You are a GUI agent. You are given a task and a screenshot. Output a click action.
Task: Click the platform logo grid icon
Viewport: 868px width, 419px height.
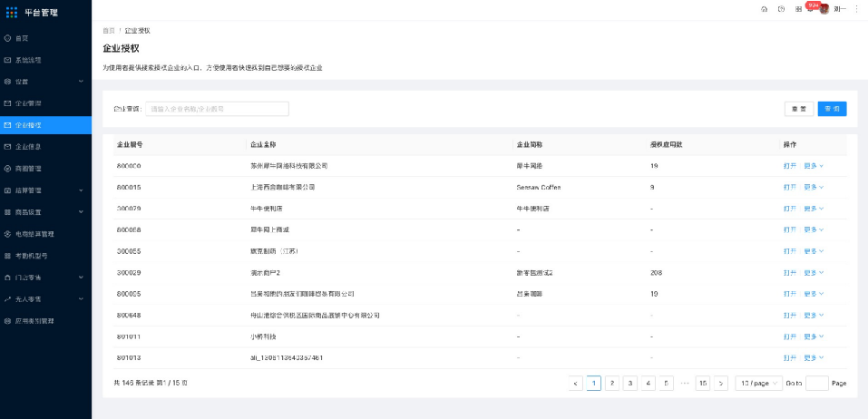12,12
